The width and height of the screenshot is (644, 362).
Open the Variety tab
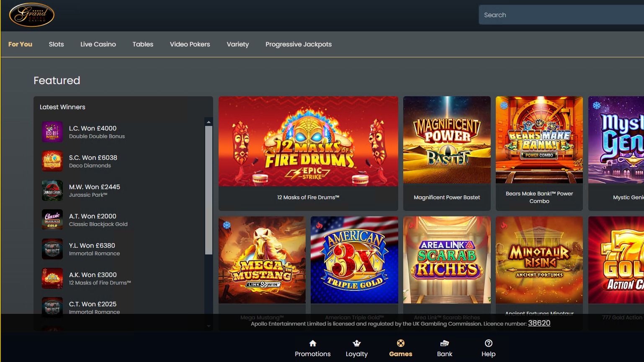(237, 44)
